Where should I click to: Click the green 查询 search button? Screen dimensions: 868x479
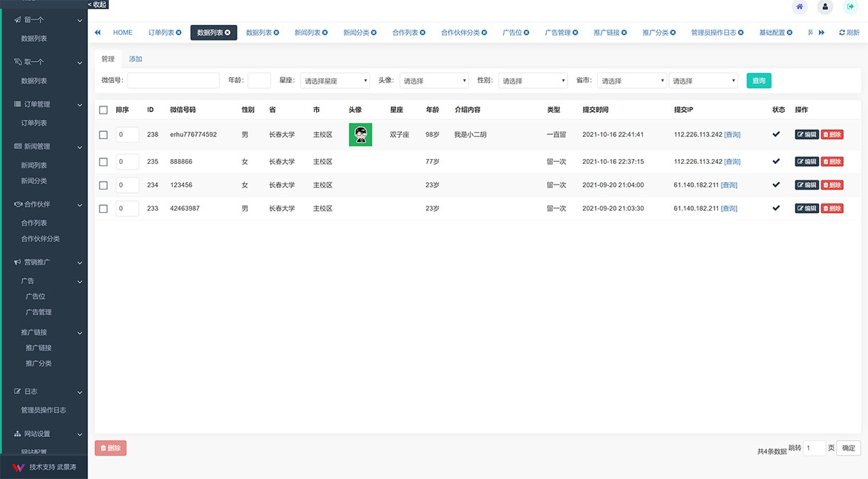tap(759, 81)
